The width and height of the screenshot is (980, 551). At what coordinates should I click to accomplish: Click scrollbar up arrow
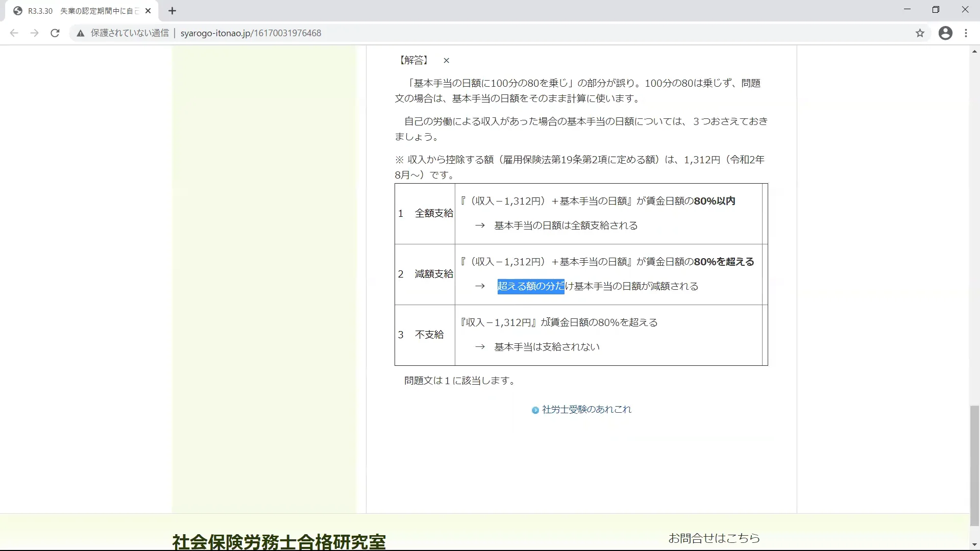(974, 52)
